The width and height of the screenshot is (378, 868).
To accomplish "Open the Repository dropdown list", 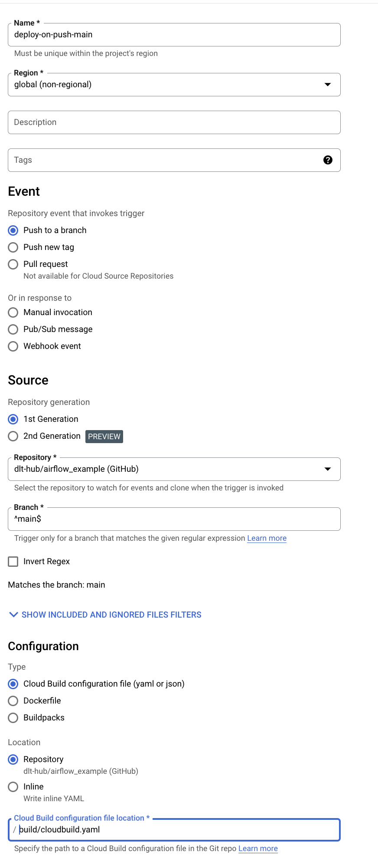I will pyautogui.click(x=174, y=469).
